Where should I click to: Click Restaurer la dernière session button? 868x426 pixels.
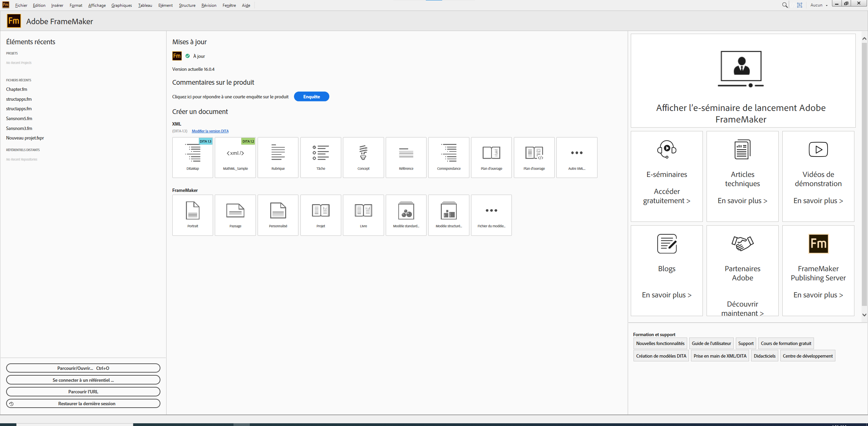(83, 404)
